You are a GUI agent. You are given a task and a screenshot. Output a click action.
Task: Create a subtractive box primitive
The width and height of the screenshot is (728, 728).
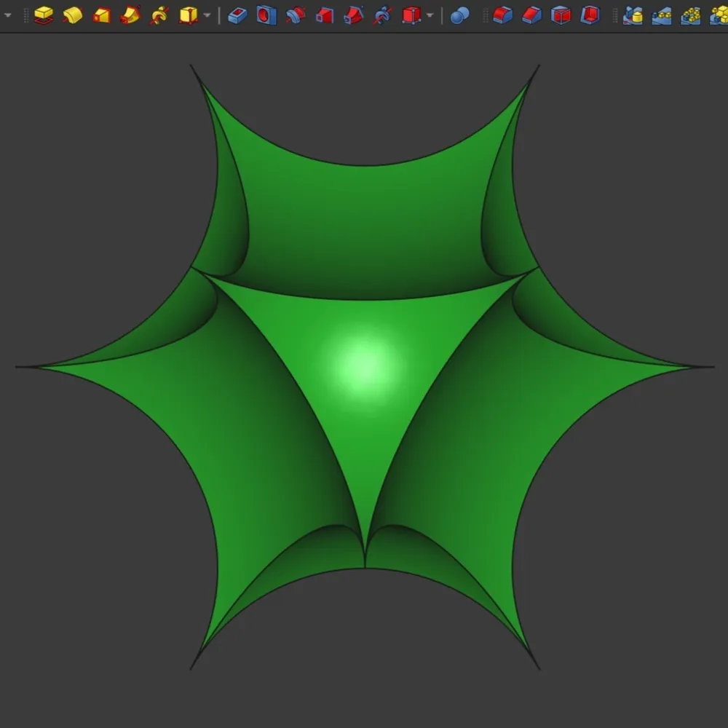[412, 15]
